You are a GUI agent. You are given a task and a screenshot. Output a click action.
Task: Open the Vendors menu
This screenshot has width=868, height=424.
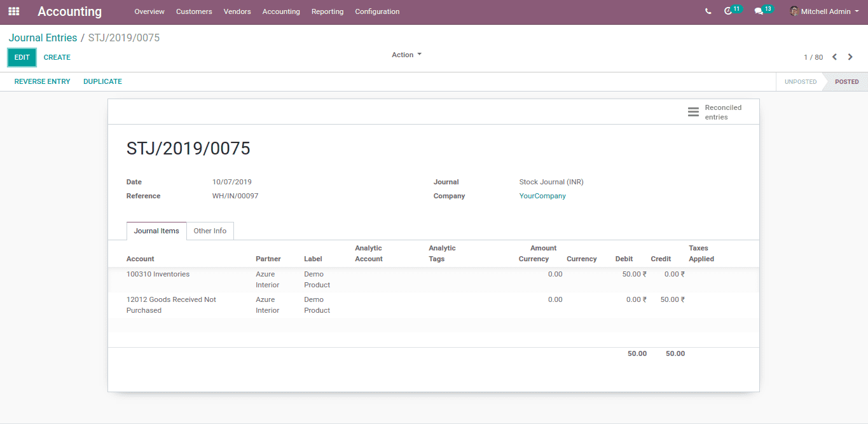pyautogui.click(x=237, y=11)
